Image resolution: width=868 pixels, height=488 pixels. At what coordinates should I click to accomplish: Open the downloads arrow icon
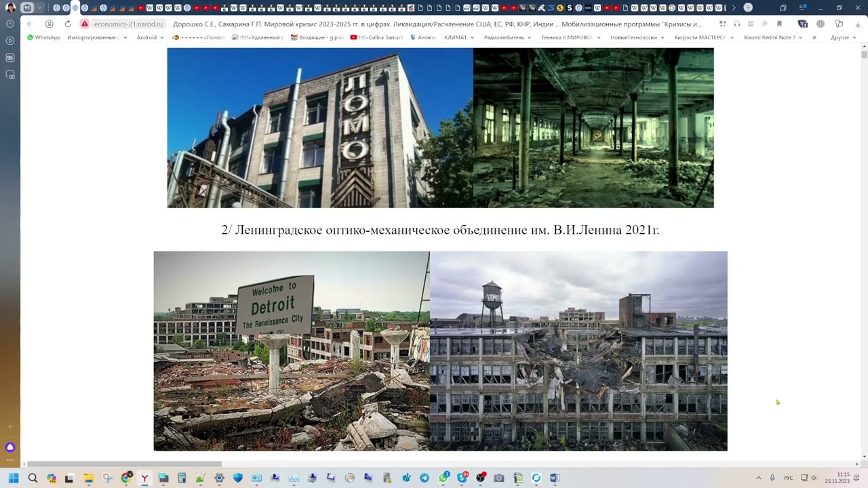[x=858, y=24]
